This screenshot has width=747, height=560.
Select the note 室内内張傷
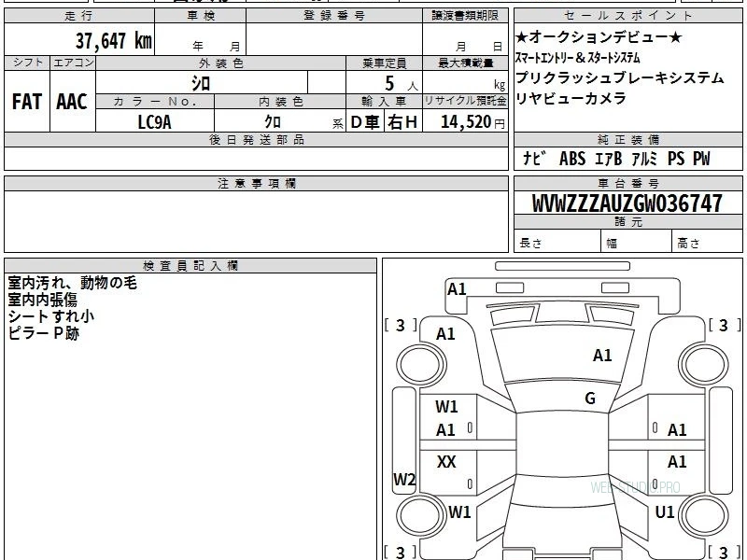coord(42,300)
